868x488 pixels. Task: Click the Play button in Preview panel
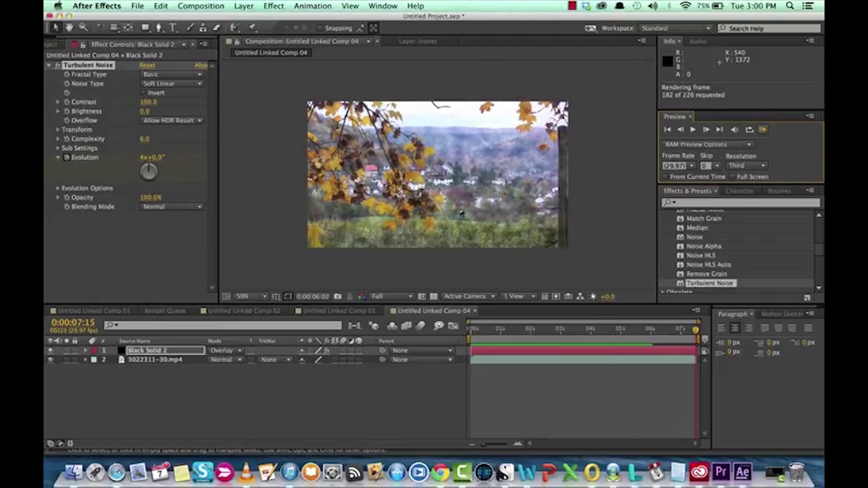pos(692,129)
